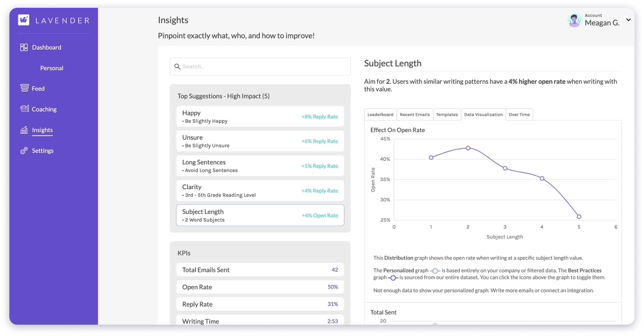Viewport: 644px width, 336px height.
Task: Select the Total Emails Sent KPI row
Action: coord(260,270)
